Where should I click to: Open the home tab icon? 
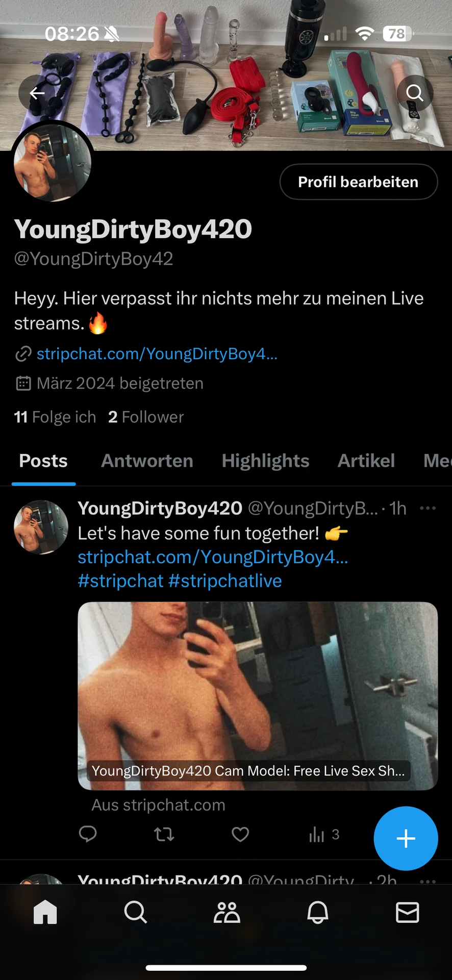pos(45,912)
